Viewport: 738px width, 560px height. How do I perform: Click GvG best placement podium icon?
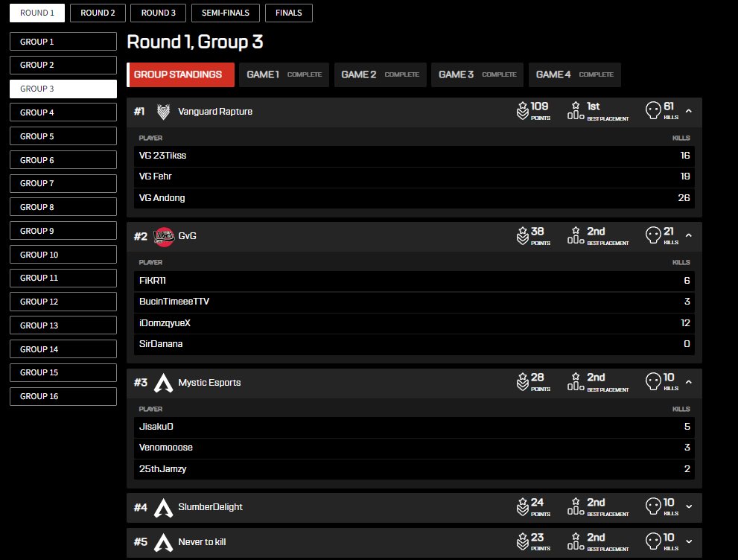pos(576,236)
